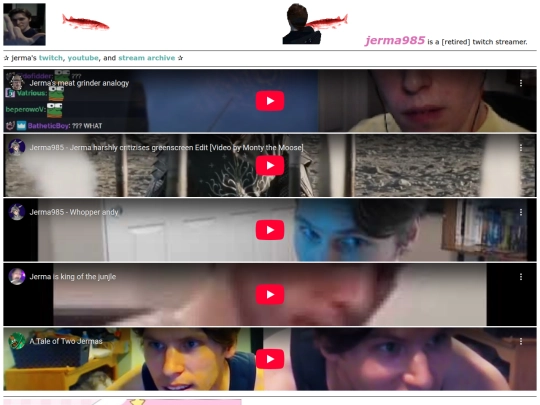Click channel avatar on Tale of Two Jermas
This screenshot has height=405, width=540.
17,341
